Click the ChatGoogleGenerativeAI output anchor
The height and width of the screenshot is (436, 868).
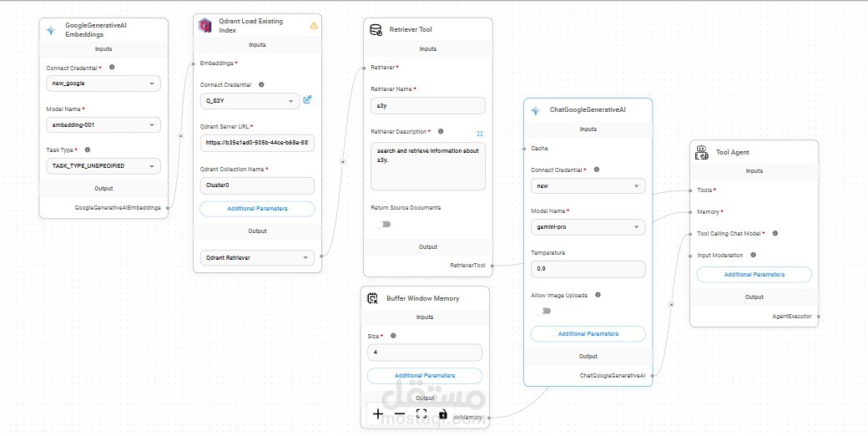652,376
